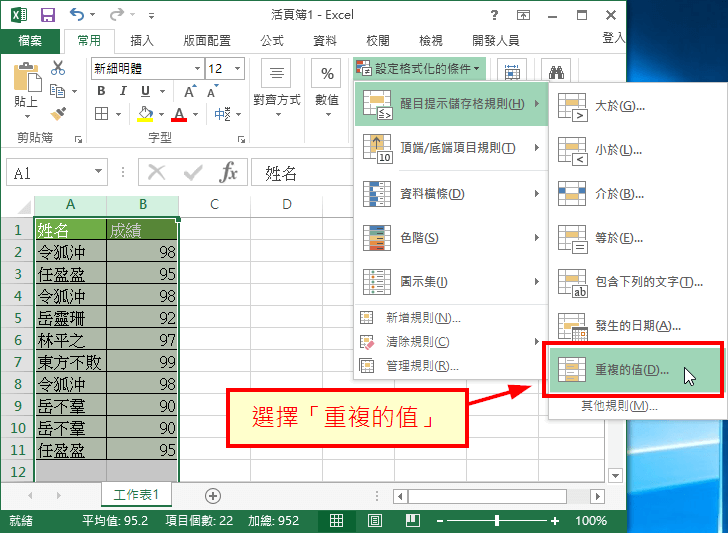The height and width of the screenshot is (533, 728).
Task: Open the borders dropdown arrow
Action: (118, 114)
